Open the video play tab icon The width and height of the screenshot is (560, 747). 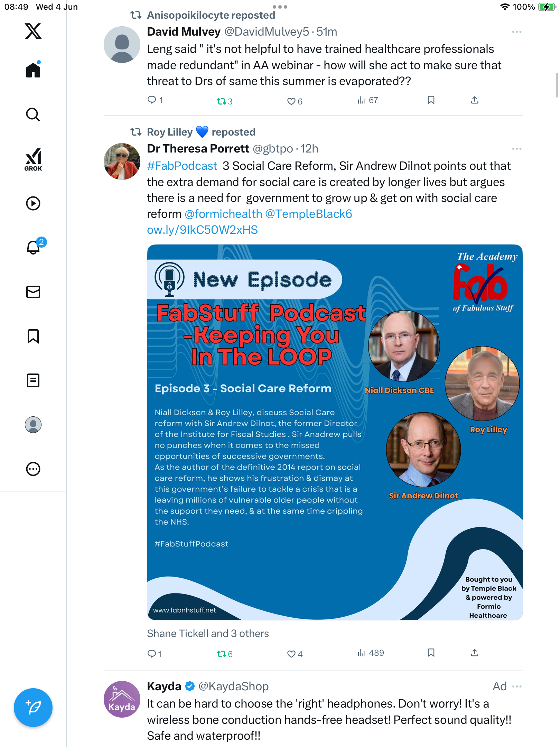pyautogui.click(x=33, y=203)
